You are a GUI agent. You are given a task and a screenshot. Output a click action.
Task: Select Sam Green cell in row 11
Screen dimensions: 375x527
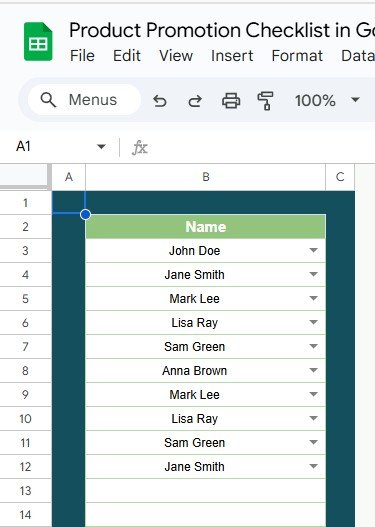point(206,443)
